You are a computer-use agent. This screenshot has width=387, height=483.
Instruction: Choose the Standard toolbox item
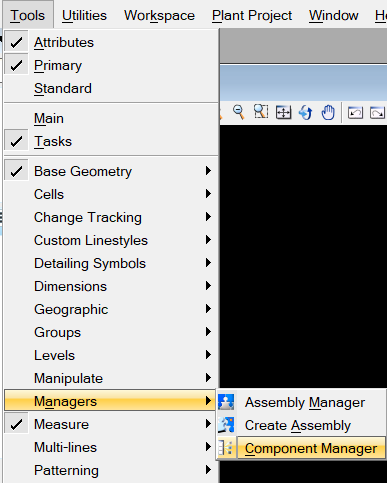pyautogui.click(x=111, y=88)
